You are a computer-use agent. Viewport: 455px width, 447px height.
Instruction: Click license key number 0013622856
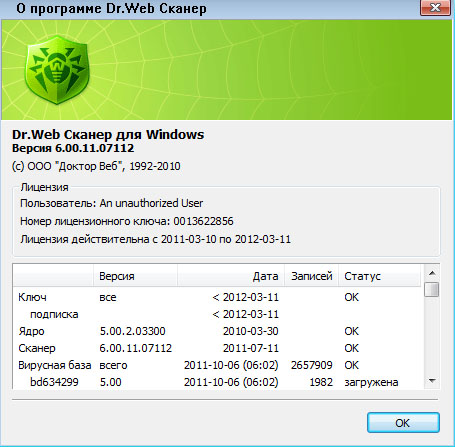click(203, 221)
